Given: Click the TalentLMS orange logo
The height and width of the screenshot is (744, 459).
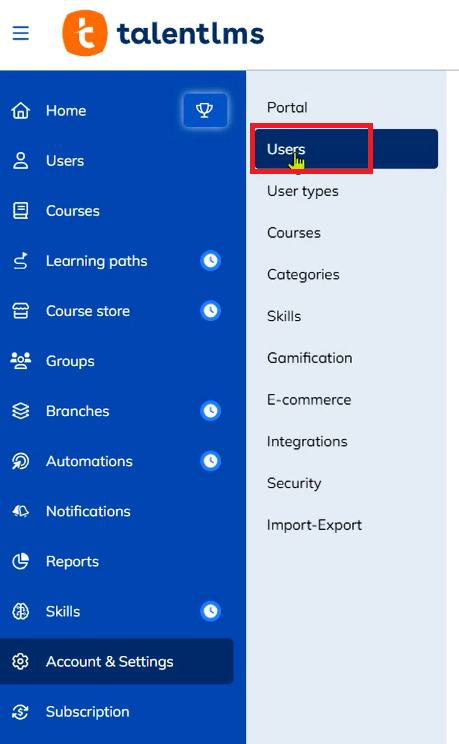Looking at the screenshot, I should 85,33.
